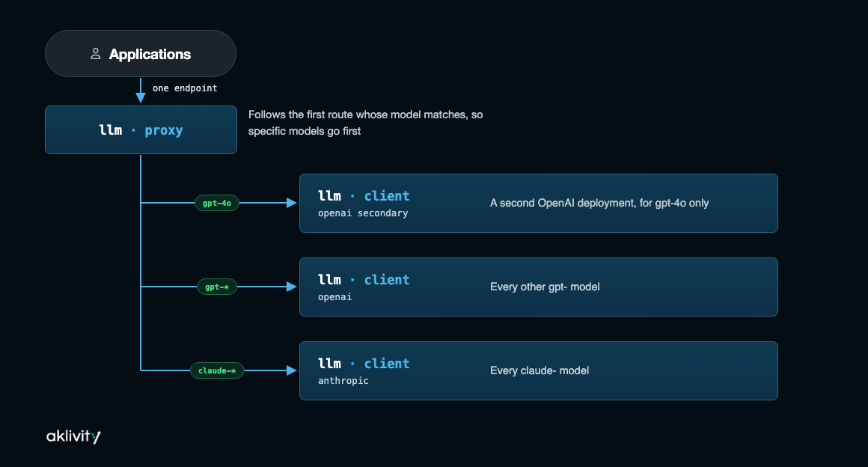
Task: Click the claude-* route tag
Action: tap(217, 370)
